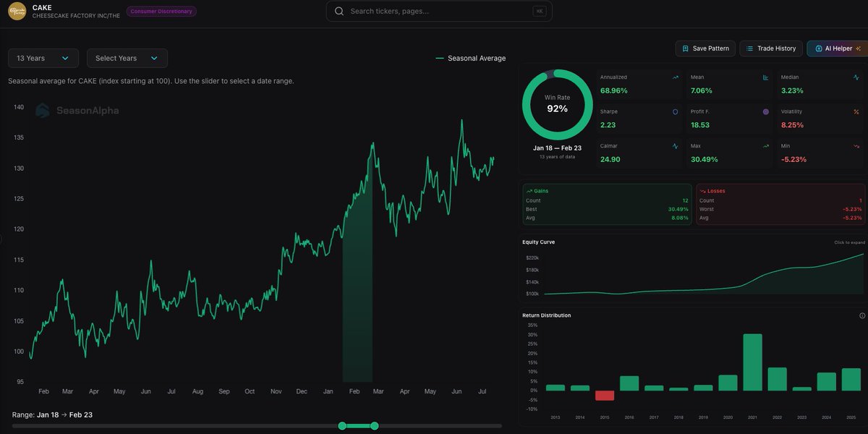868x434 pixels.
Task: Click the purple circle icon beside Profit F.
Action: (x=765, y=111)
